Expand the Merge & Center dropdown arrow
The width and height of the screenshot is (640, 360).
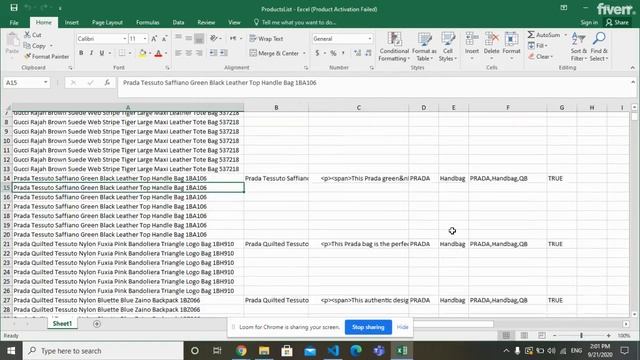coord(304,53)
